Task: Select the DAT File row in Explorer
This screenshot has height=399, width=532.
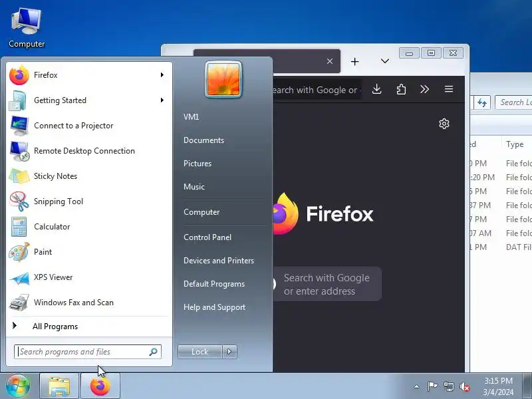Action: 501,247
